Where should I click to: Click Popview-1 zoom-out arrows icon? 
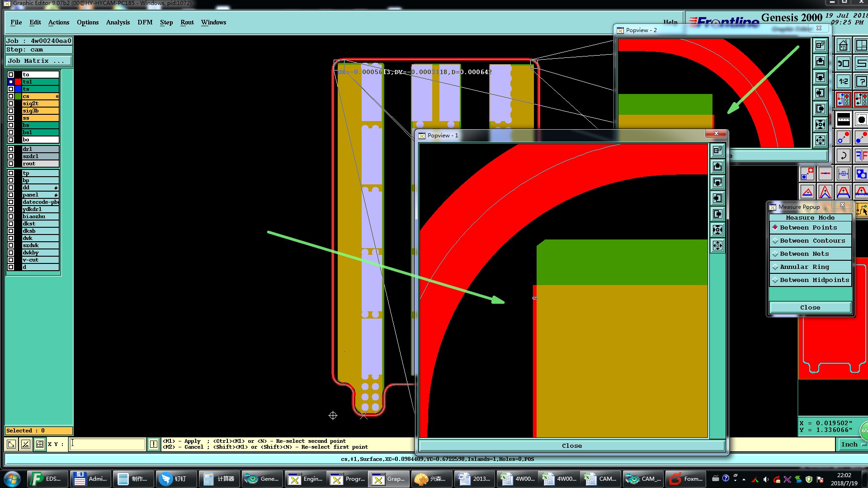(717, 246)
